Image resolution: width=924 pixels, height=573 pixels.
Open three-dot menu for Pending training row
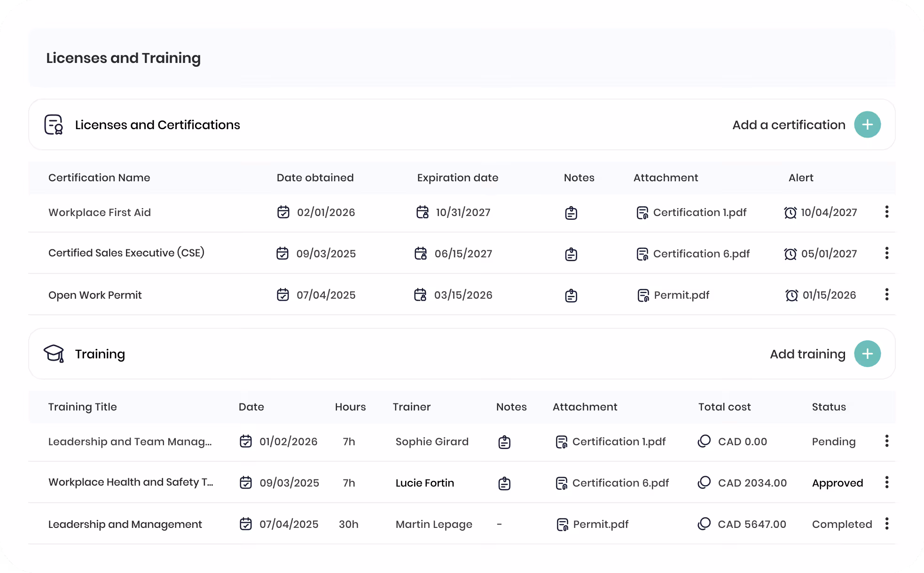point(887,441)
